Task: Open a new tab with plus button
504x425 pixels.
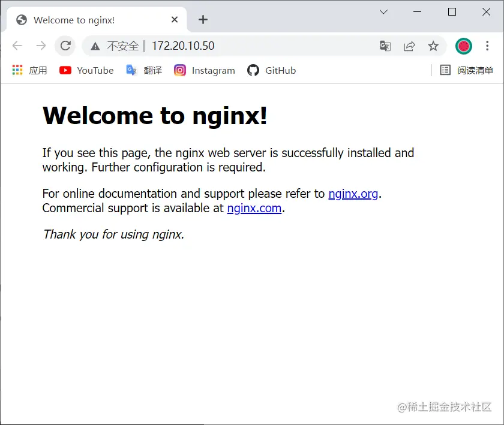Action: 203,20
